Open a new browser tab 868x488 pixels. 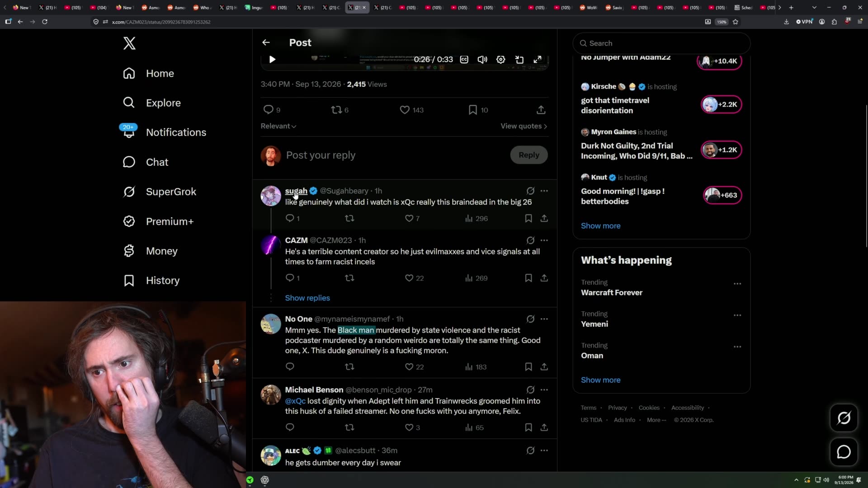click(791, 8)
